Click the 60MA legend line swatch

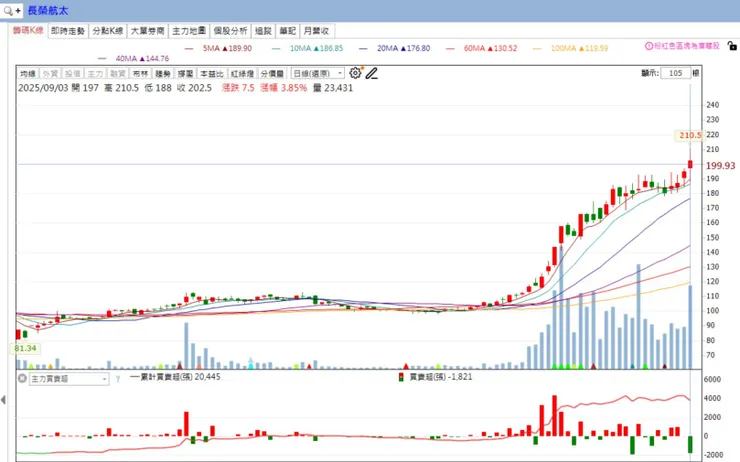pos(450,49)
